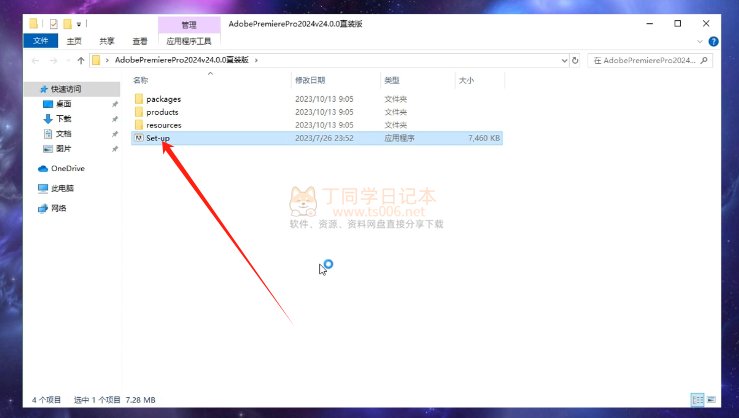The image size is (739, 418).
Task: Open 此电脑 in the navigation pane
Action: point(62,188)
